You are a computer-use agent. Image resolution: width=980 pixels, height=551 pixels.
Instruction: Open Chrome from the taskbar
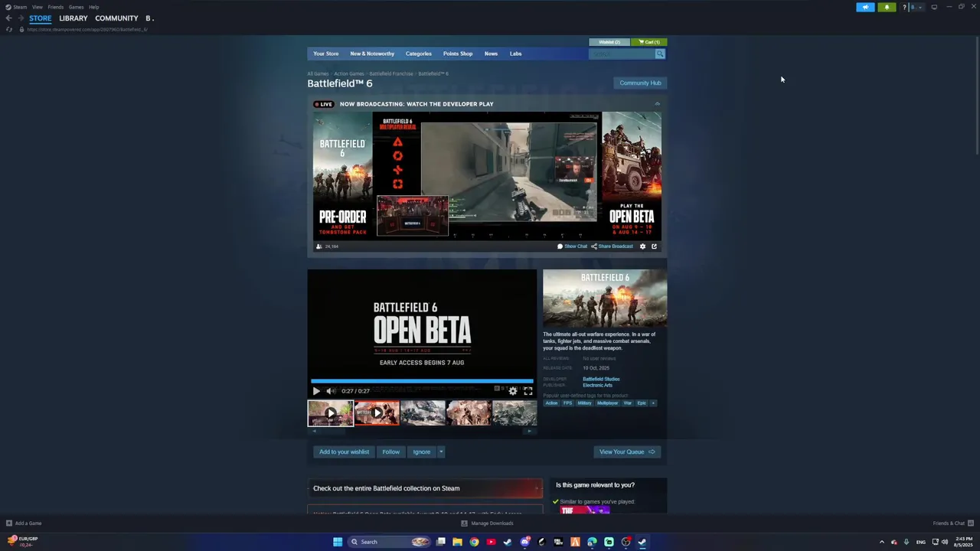click(x=474, y=542)
